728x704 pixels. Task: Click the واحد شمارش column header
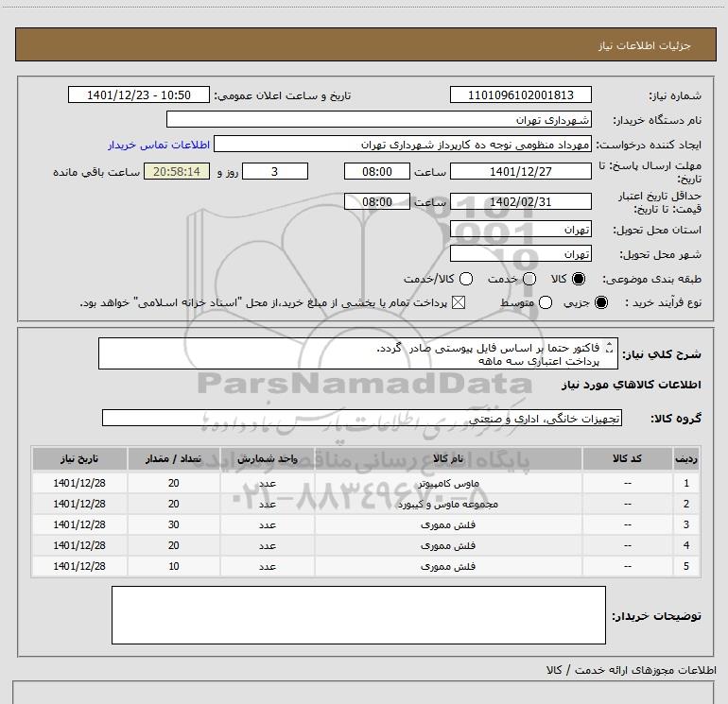pyautogui.click(x=268, y=458)
